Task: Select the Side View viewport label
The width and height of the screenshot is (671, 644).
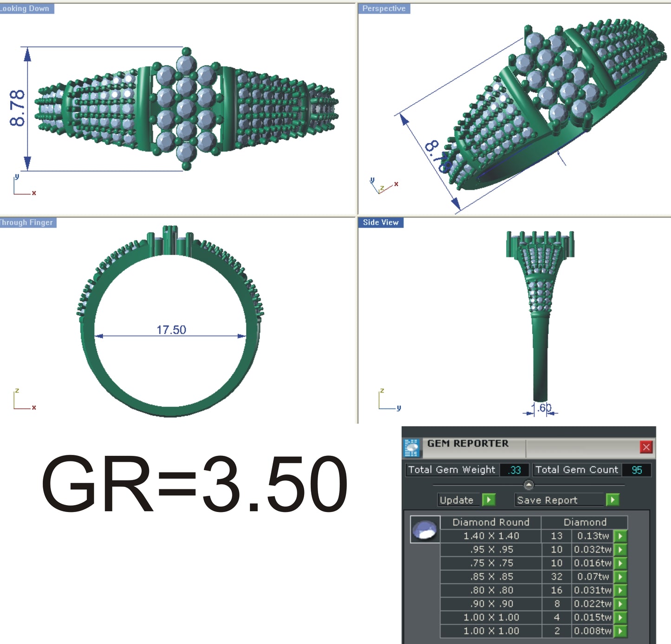Action: pos(380,223)
